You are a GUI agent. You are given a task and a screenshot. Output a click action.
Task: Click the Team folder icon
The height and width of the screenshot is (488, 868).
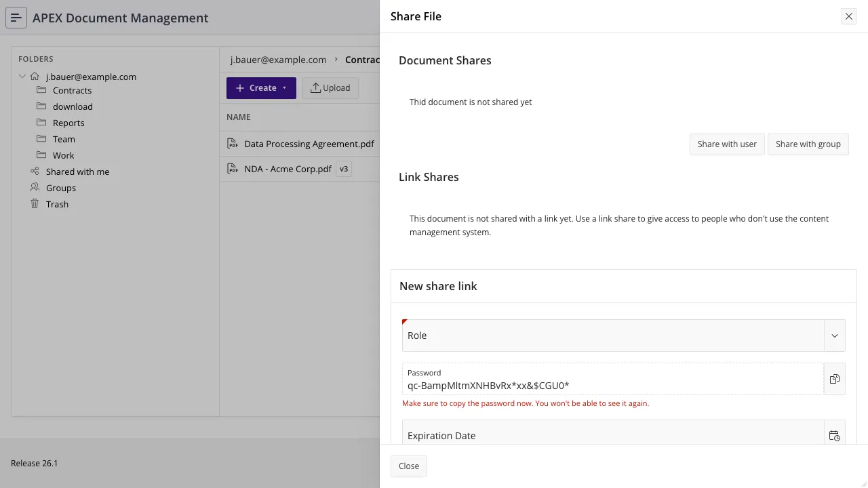41,139
